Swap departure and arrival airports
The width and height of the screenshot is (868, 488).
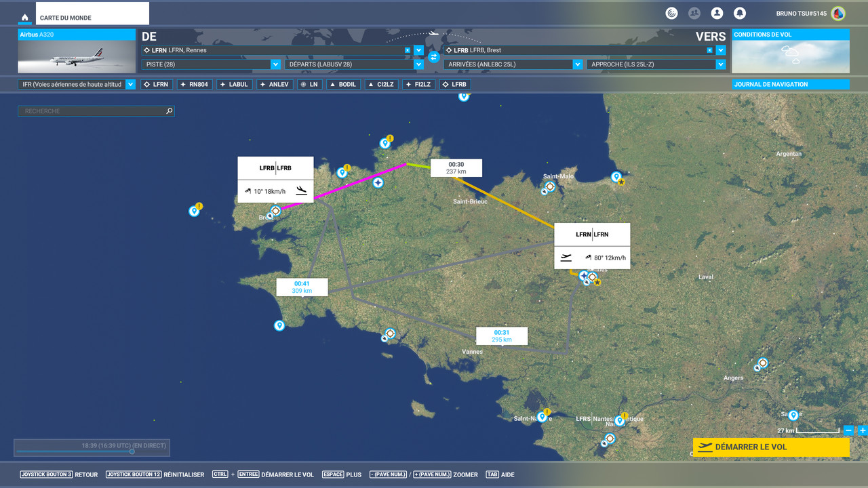(434, 57)
